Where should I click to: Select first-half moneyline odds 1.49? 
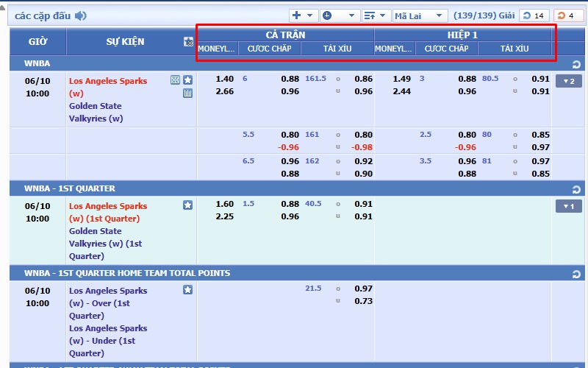[x=401, y=79]
